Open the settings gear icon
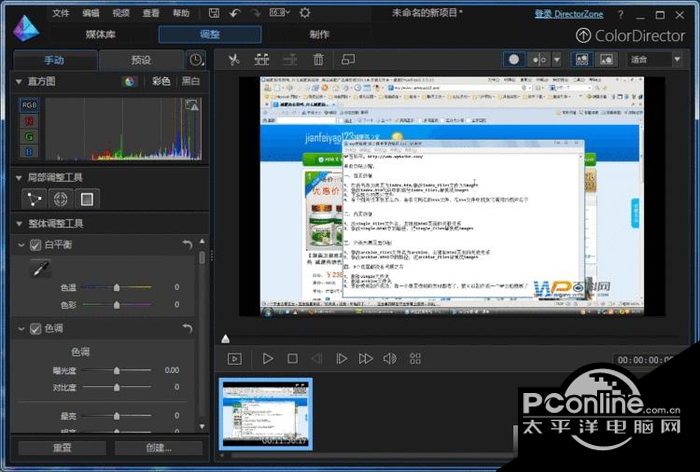This screenshot has height=472, width=700. pyautogui.click(x=304, y=13)
